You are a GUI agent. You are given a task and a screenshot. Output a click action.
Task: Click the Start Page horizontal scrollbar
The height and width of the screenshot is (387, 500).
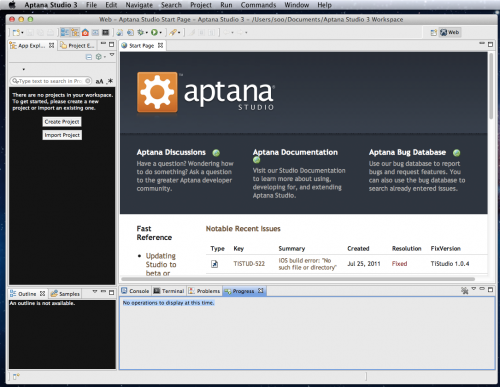pos(298,279)
